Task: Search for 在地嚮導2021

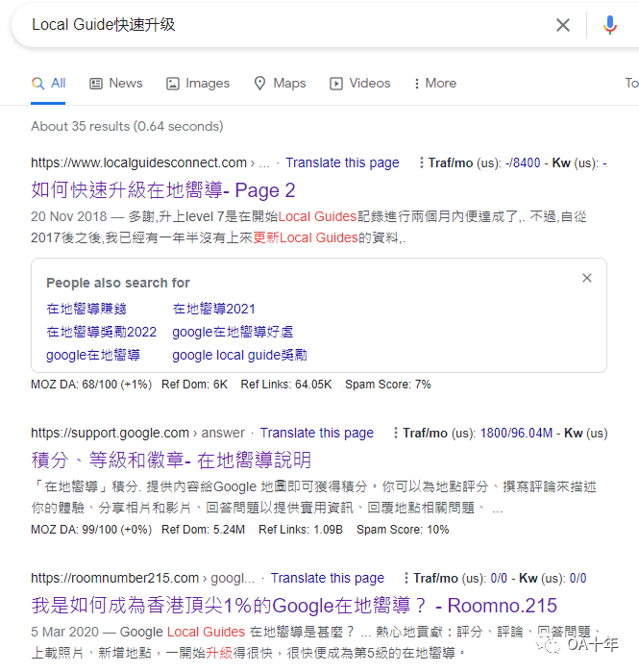Action: click(213, 309)
